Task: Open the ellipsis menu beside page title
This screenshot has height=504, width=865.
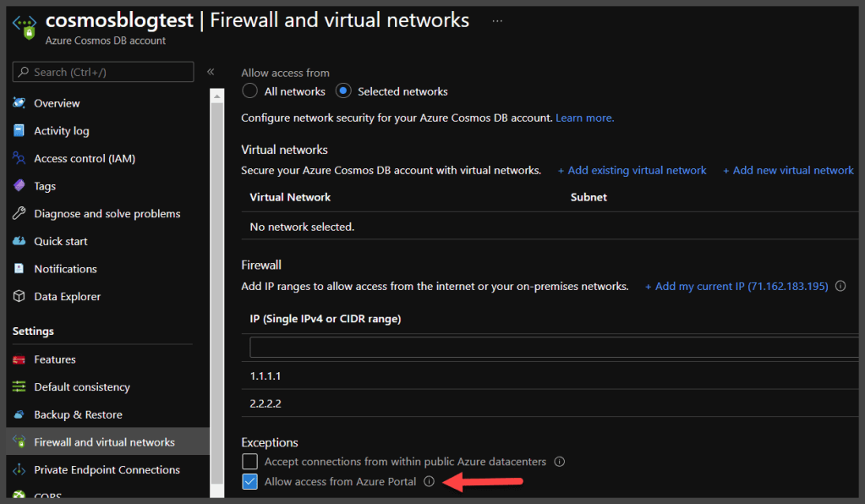Action: [x=497, y=20]
